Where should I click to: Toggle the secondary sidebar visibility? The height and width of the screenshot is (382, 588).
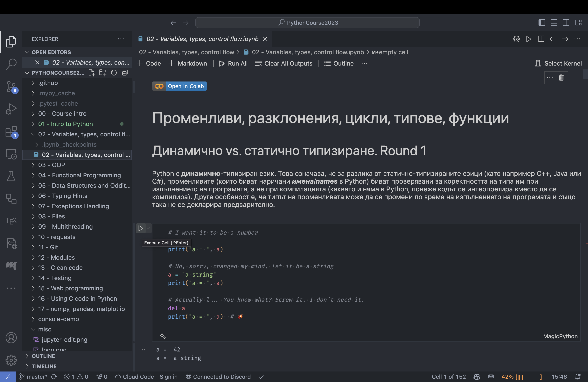point(566,22)
